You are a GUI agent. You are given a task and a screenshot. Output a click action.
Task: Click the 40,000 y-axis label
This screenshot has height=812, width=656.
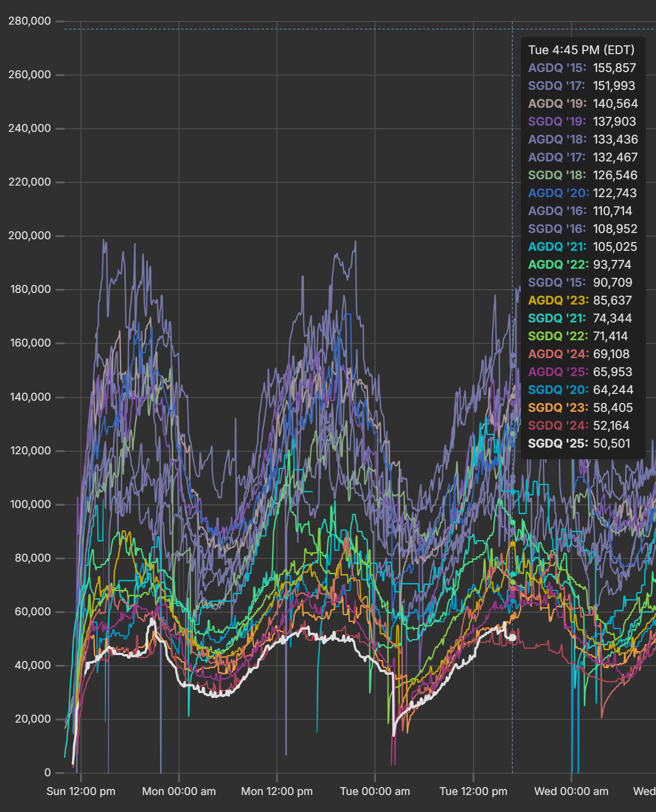(x=33, y=665)
